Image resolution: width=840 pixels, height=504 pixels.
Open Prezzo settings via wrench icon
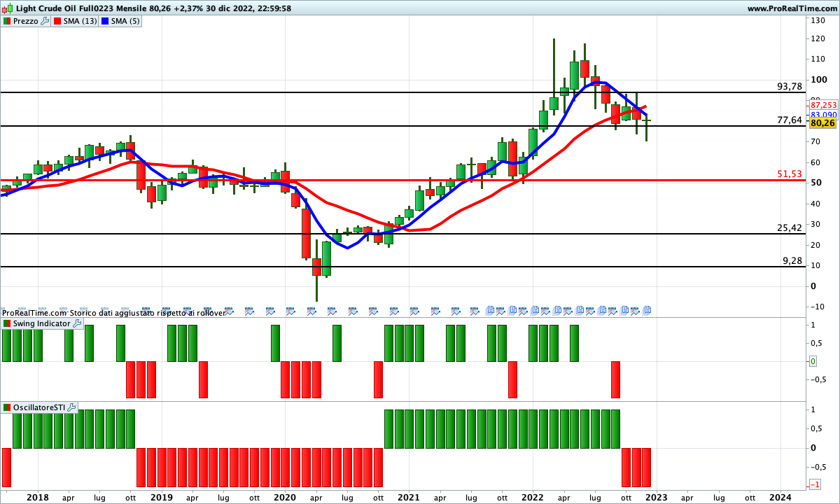tap(45, 21)
